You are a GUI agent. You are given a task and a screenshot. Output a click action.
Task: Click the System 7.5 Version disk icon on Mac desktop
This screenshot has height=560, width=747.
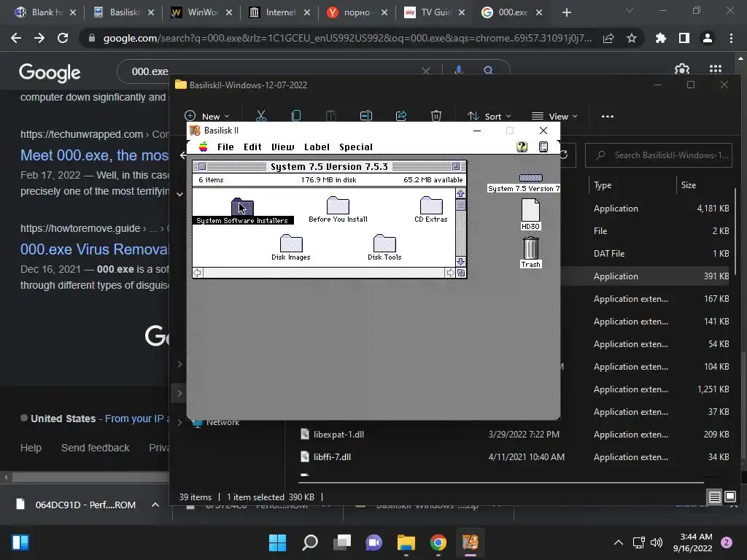tap(530, 183)
